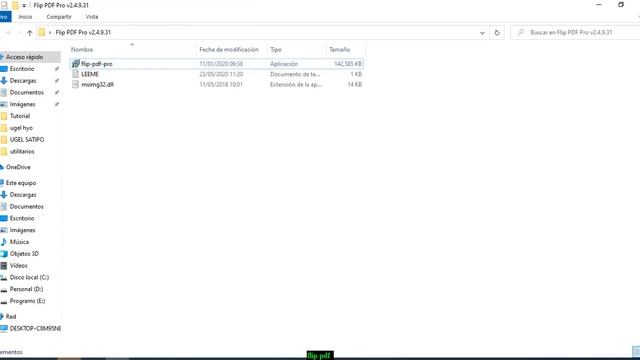Image resolution: width=640 pixels, height=360 pixels.
Task: Click the Extensión de la aplicación type cell
Action: tap(296, 84)
